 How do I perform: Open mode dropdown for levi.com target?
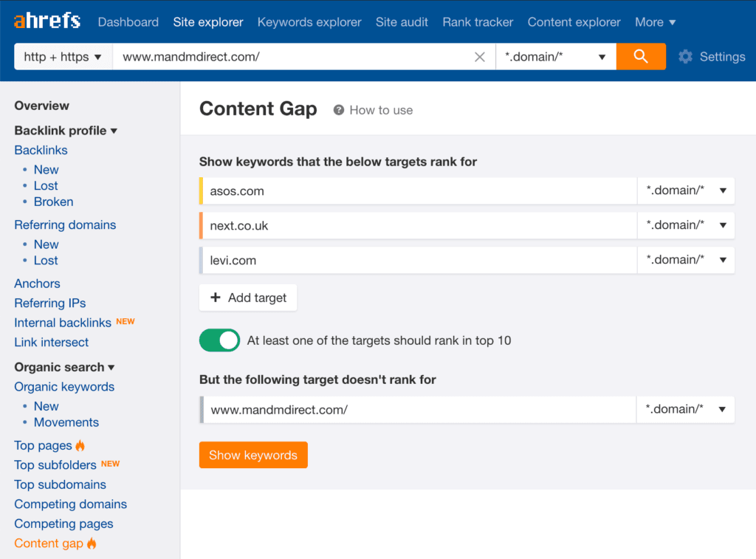[686, 260]
